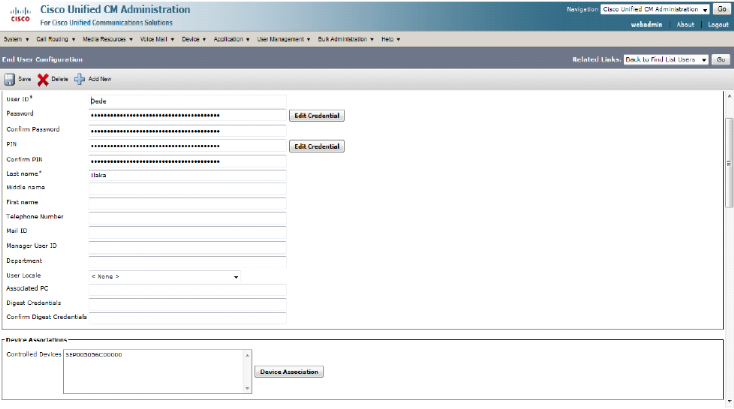Select the SEP device in Controlled Devices

94,355
